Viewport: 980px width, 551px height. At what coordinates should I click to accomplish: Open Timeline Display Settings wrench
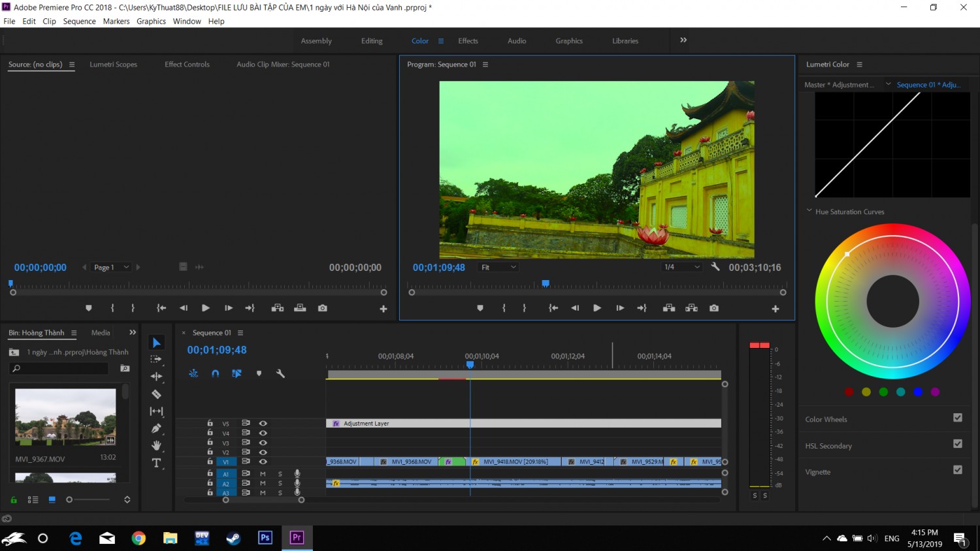(280, 373)
